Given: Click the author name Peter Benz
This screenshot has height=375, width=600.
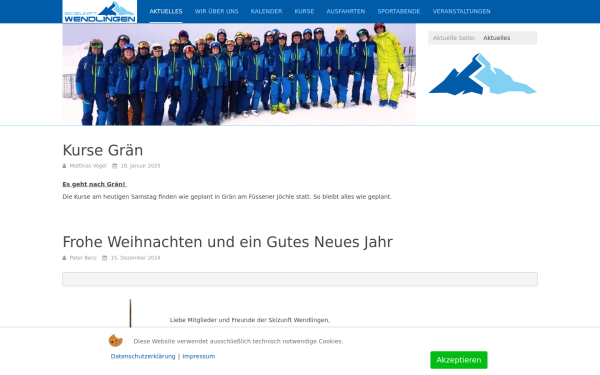Looking at the screenshot, I should click(83, 258).
